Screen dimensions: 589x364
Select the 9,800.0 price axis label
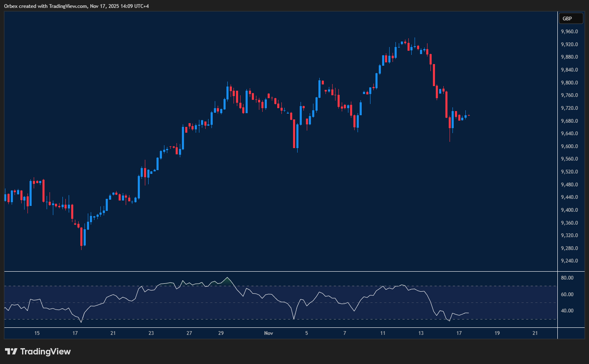569,83
